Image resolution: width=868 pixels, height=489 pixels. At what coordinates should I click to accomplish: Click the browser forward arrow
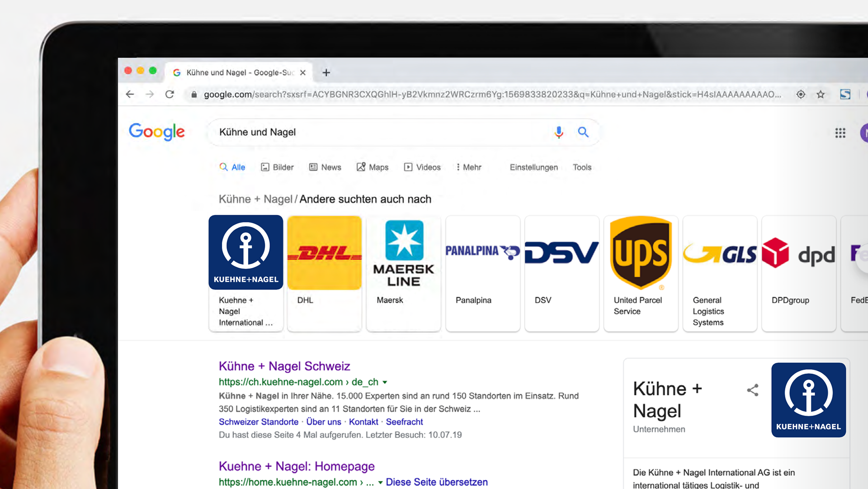pos(150,94)
